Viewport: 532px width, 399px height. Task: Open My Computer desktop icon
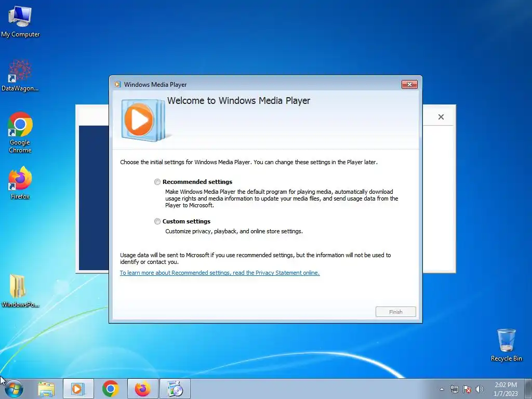click(x=20, y=21)
